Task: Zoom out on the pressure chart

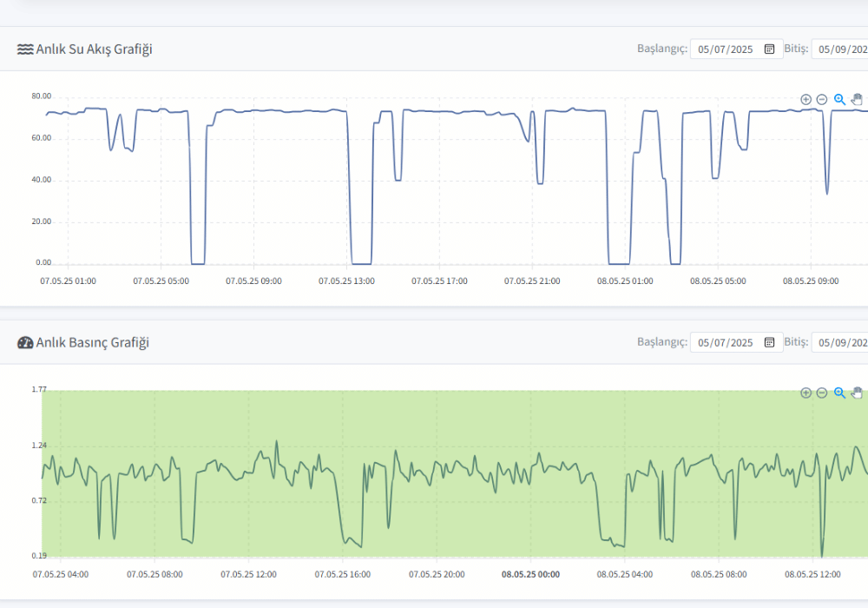Action: pyautogui.click(x=821, y=393)
